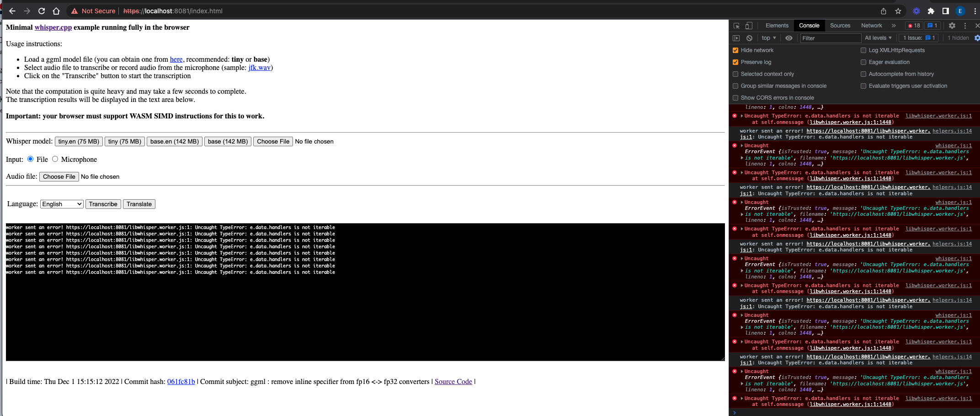Load the base.en (142 MB) model
Image resolution: width=980 pixels, height=416 pixels.
[175, 142]
